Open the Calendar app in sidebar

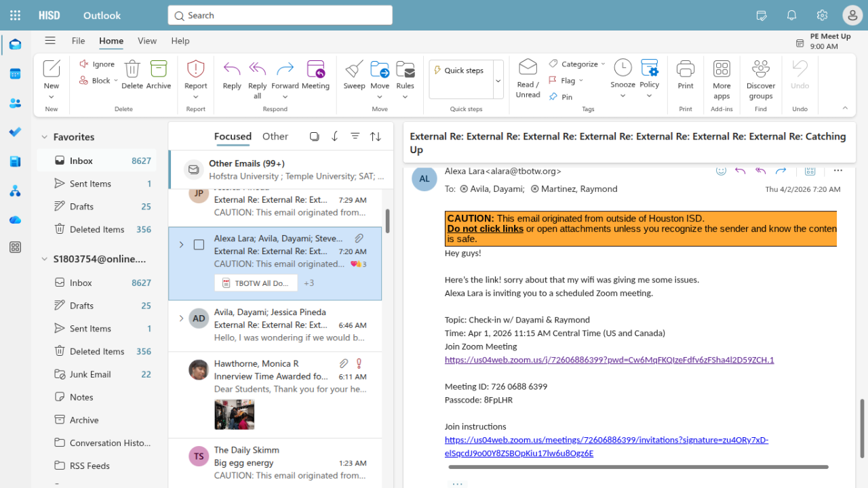click(15, 74)
